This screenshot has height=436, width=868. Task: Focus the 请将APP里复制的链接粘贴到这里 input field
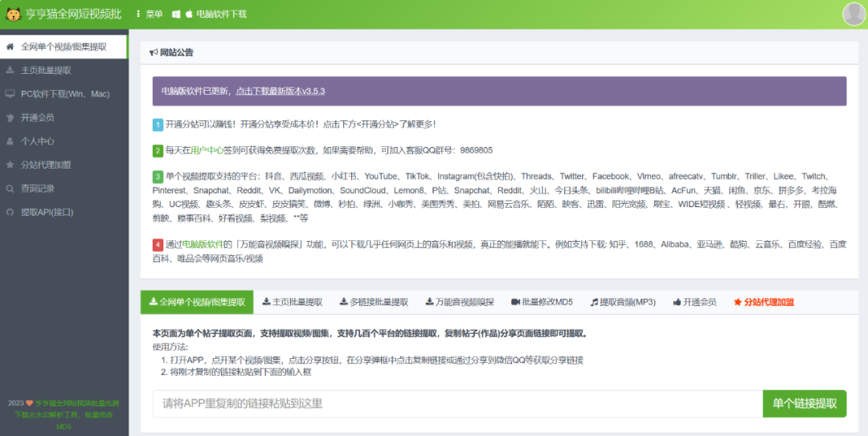tap(458, 404)
